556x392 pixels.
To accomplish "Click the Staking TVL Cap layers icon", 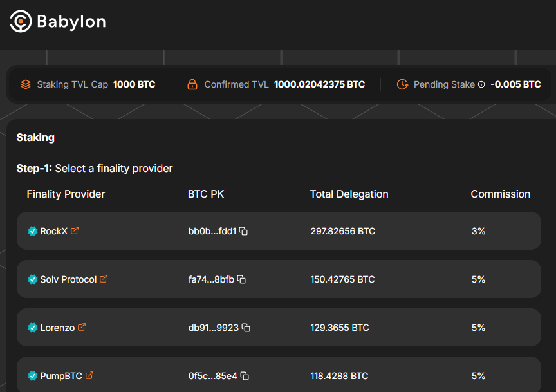I will (x=26, y=84).
